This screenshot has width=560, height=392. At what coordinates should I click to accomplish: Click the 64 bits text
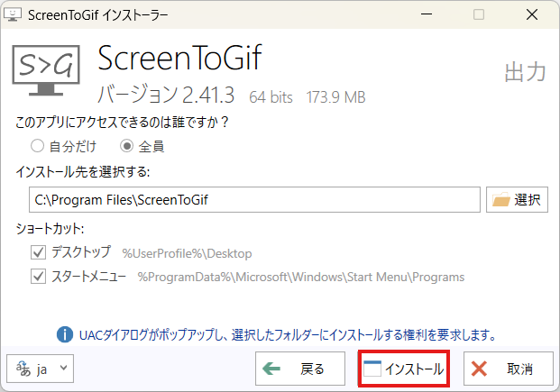click(271, 97)
